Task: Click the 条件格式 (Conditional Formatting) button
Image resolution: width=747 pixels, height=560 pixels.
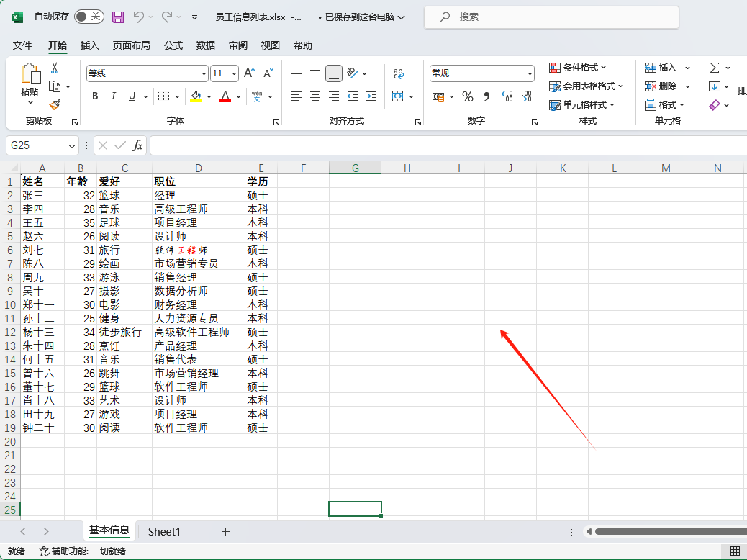Action: [x=577, y=68]
